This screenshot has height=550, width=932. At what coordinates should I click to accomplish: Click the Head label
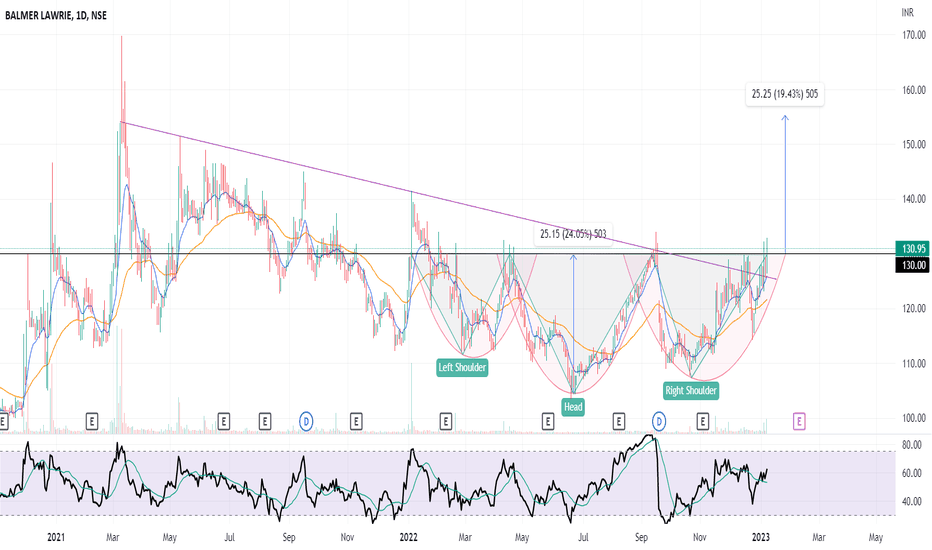tap(573, 407)
